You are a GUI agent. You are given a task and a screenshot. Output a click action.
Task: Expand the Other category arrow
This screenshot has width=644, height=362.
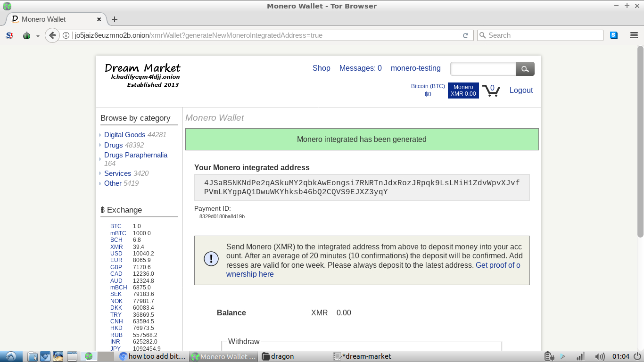click(100, 183)
